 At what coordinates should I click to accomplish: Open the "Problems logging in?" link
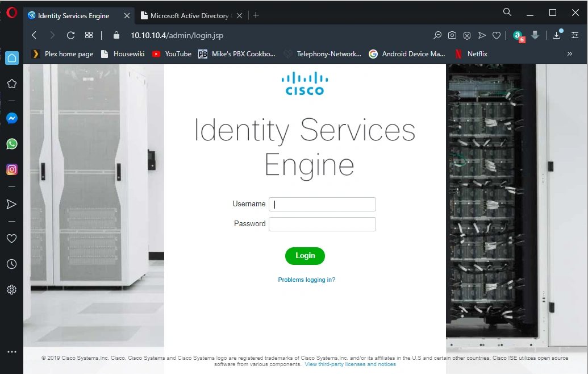coord(306,280)
